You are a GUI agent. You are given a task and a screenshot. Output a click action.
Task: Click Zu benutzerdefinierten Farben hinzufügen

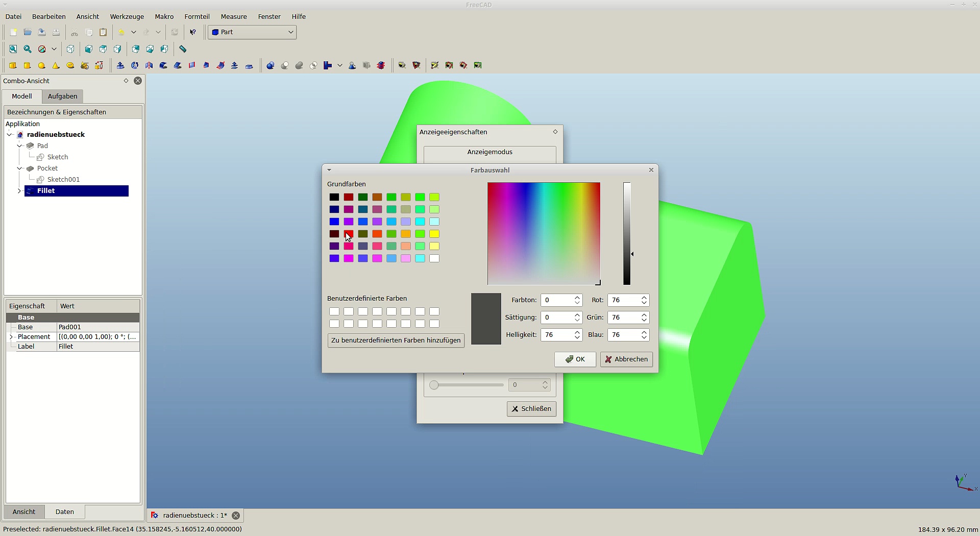click(396, 340)
